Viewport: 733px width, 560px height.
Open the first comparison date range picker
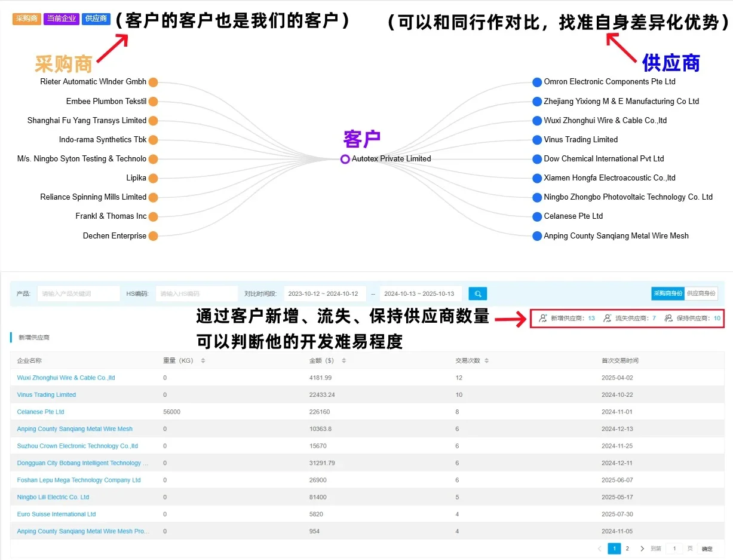point(324,293)
